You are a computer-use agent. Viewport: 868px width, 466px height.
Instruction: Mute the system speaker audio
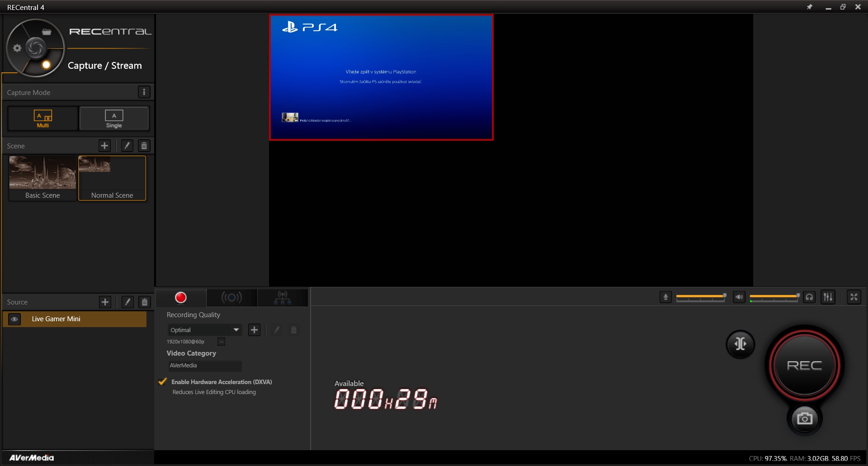pyautogui.click(x=739, y=297)
